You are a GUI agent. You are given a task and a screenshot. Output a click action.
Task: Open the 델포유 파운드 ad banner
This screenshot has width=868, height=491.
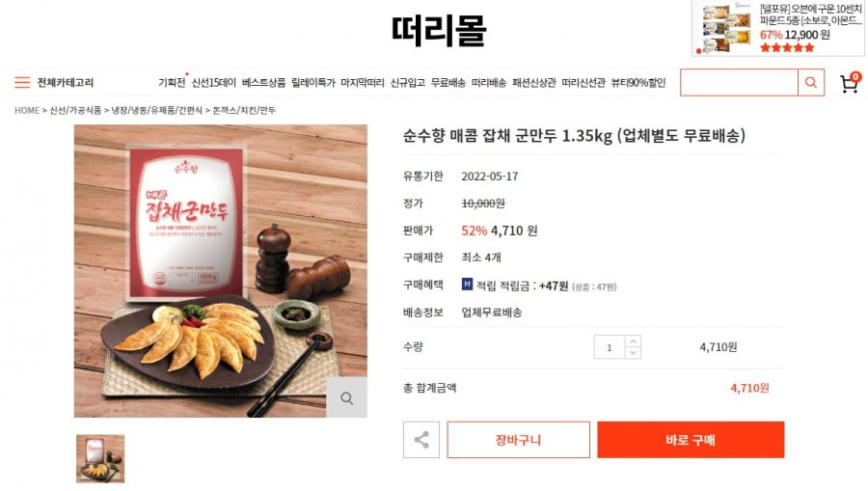tap(777, 28)
